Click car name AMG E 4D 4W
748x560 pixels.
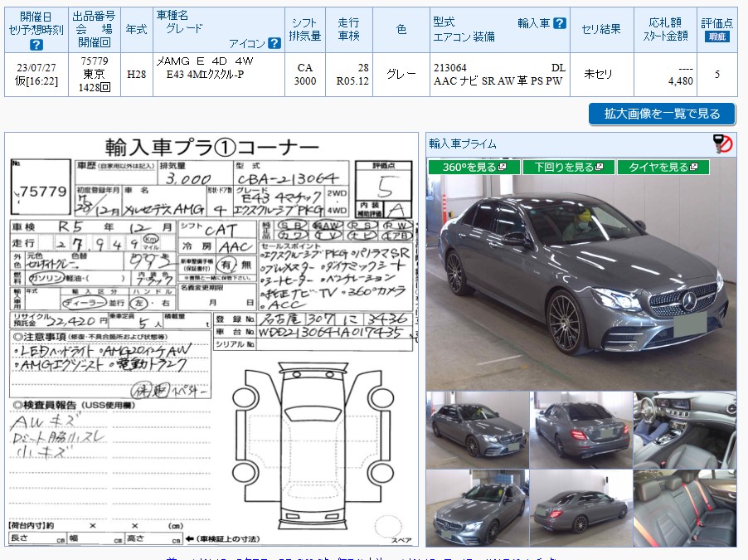[205, 61]
